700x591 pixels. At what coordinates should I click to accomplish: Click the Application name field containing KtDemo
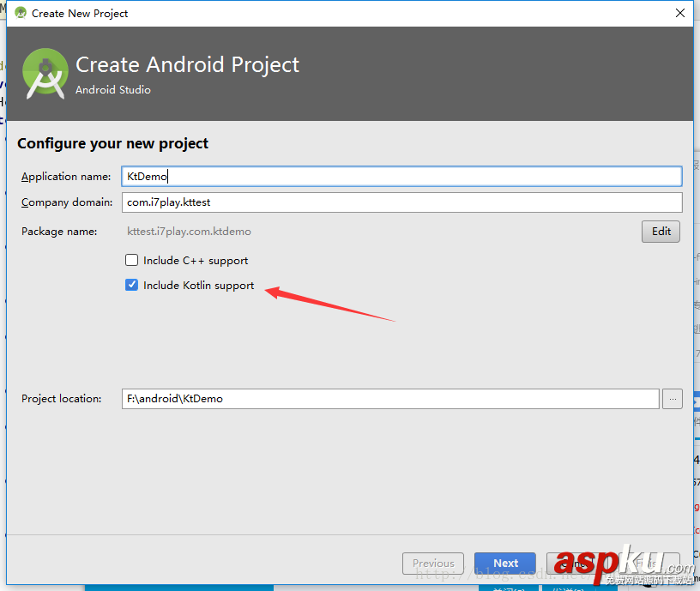(x=401, y=177)
